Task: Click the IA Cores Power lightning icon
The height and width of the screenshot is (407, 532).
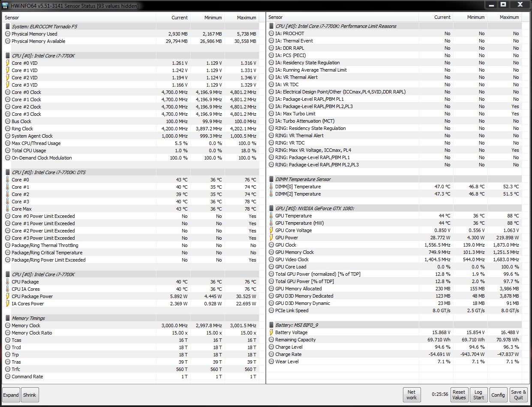Action: tap(8, 304)
